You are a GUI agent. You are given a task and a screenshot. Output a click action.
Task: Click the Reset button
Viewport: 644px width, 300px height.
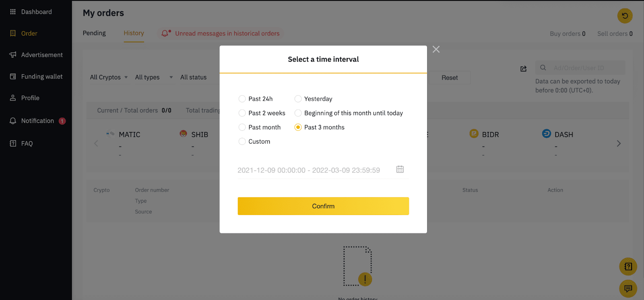[x=450, y=78]
